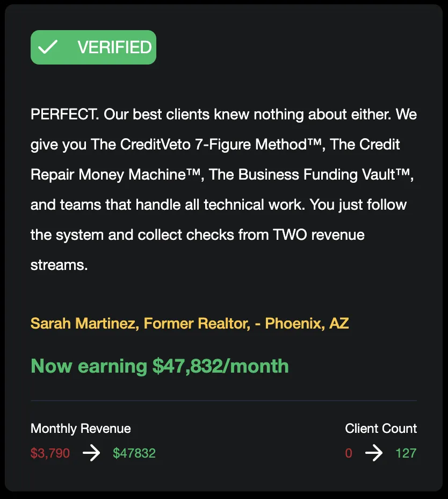The height and width of the screenshot is (499, 448).
Task: Click the red 0 starting client count
Action: point(349,453)
